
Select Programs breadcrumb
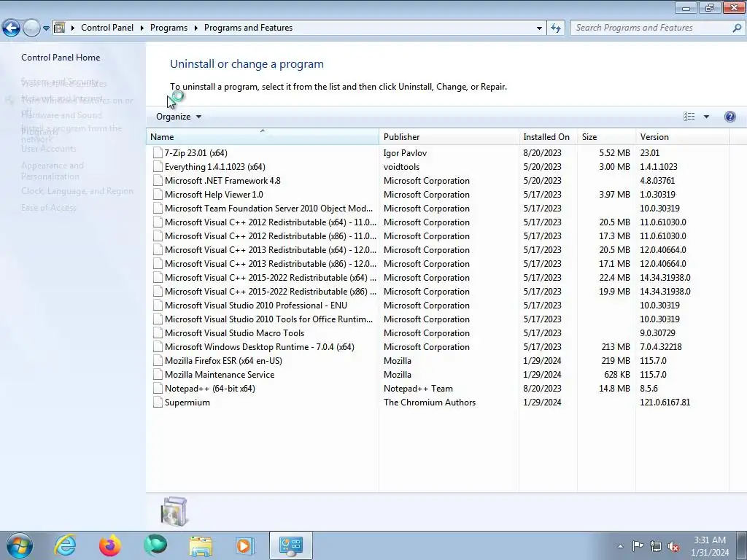coord(169,28)
